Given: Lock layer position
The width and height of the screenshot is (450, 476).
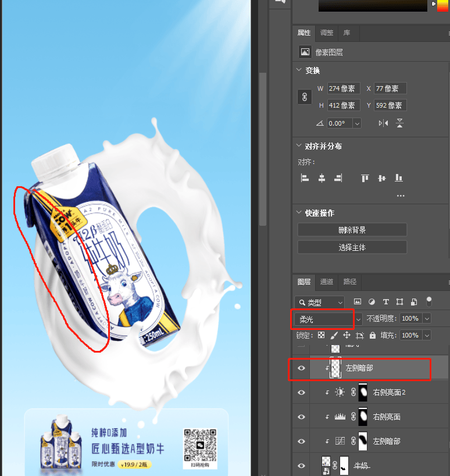Looking at the screenshot, I should click(x=347, y=335).
